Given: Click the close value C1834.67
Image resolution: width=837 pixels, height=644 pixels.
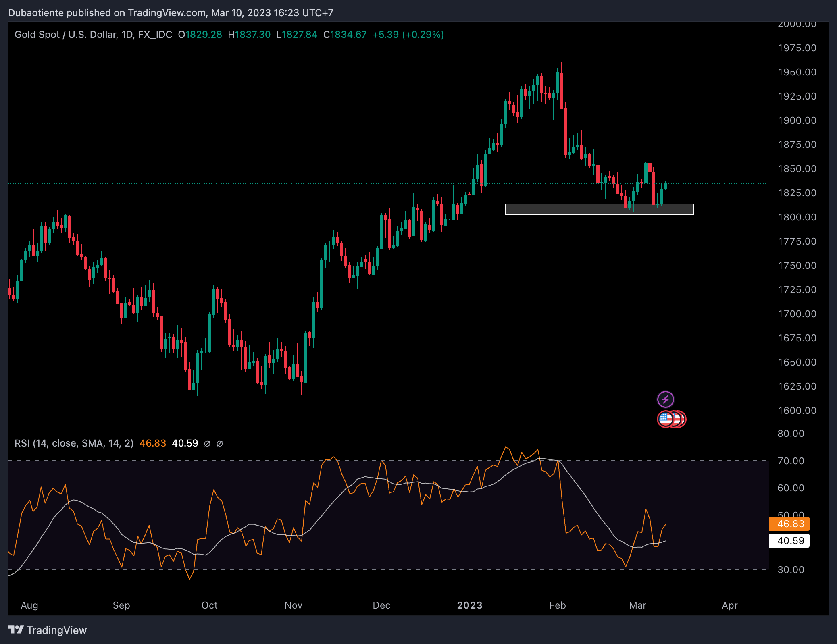Looking at the screenshot, I should click(x=345, y=35).
